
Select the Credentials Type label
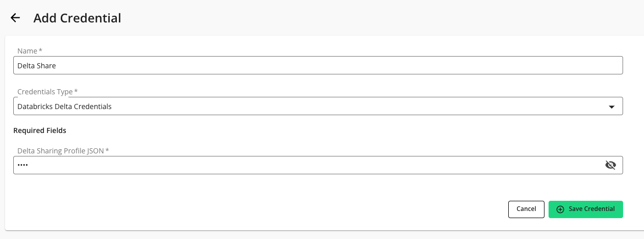[x=45, y=92]
